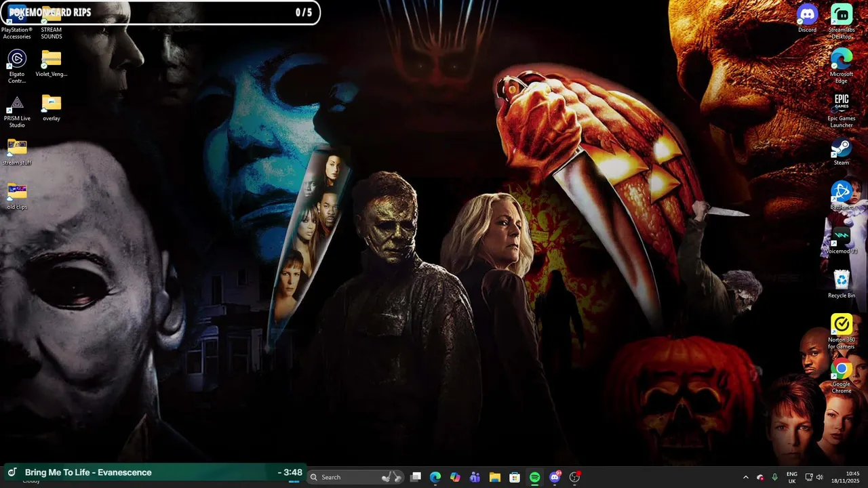The width and height of the screenshot is (868, 488).
Task: Select the old clips folder
Action: [x=17, y=196]
